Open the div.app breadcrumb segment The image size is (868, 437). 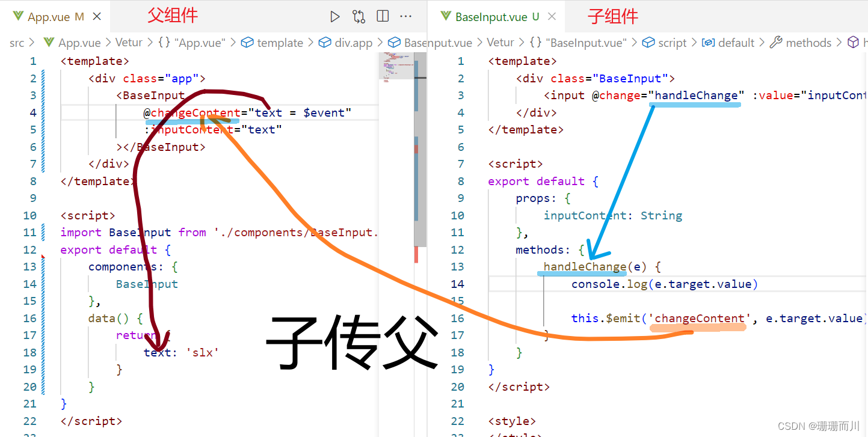354,43
